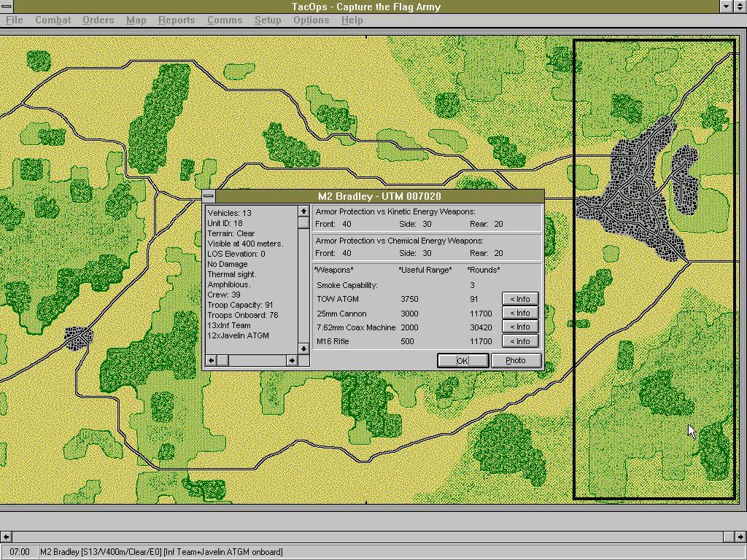Select 'Visible at 400 meters.' line
Image resolution: width=747 pixels, height=560 pixels.
click(x=245, y=244)
